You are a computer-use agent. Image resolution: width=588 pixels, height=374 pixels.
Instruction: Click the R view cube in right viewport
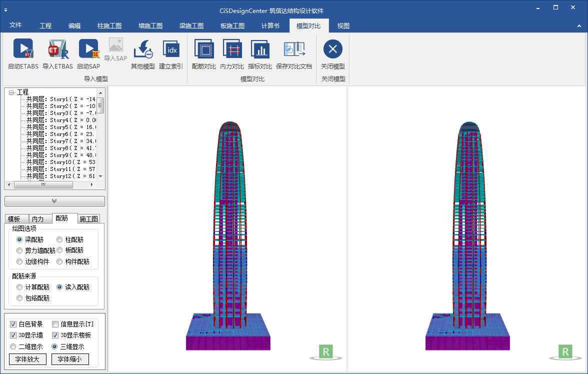point(565,352)
